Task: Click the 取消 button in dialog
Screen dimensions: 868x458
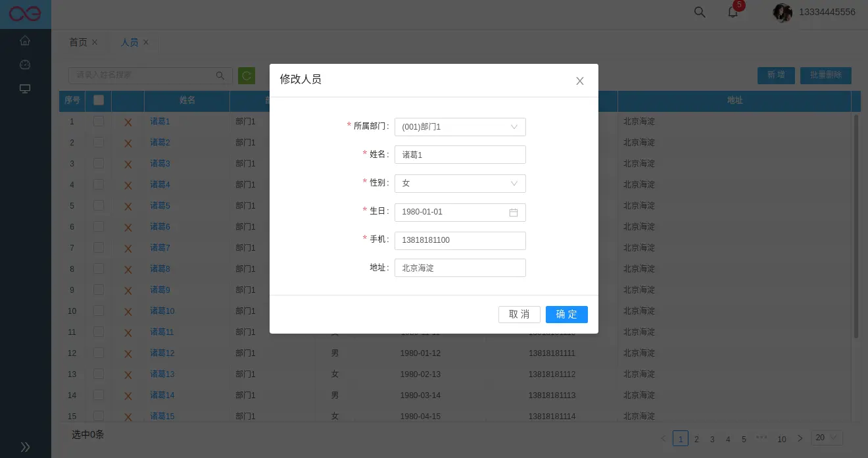Action: (x=519, y=315)
